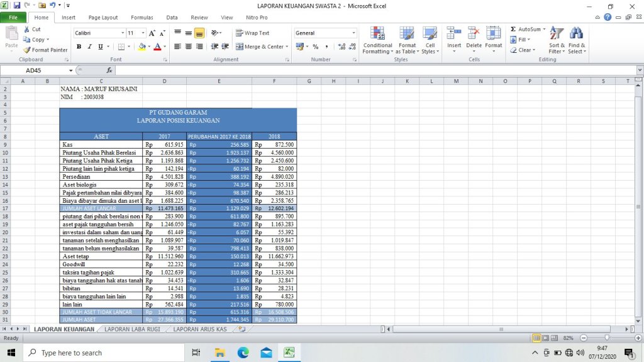
Task: Expand the font size dropdown
Action: [x=143, y=33]
